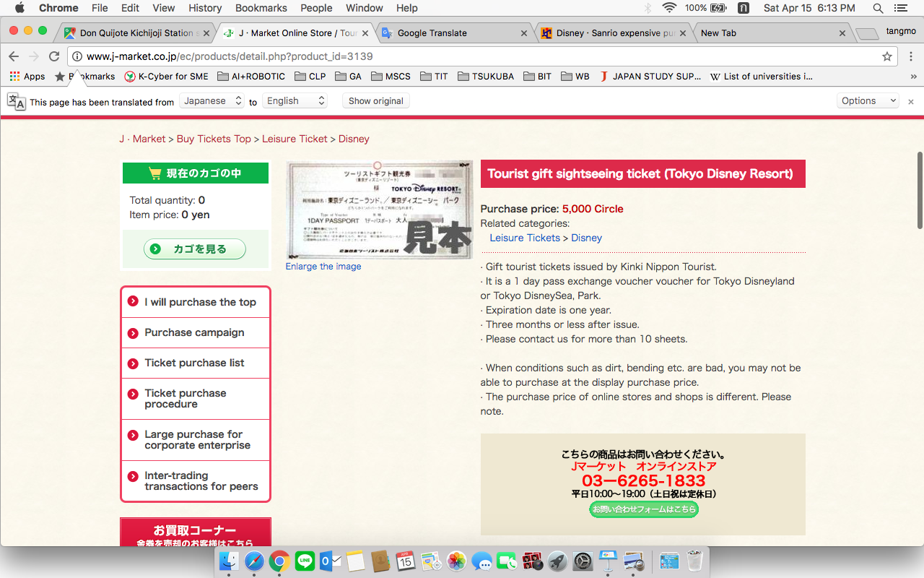Reload the current page
The image size is (924, 578).
click(54, 56)
